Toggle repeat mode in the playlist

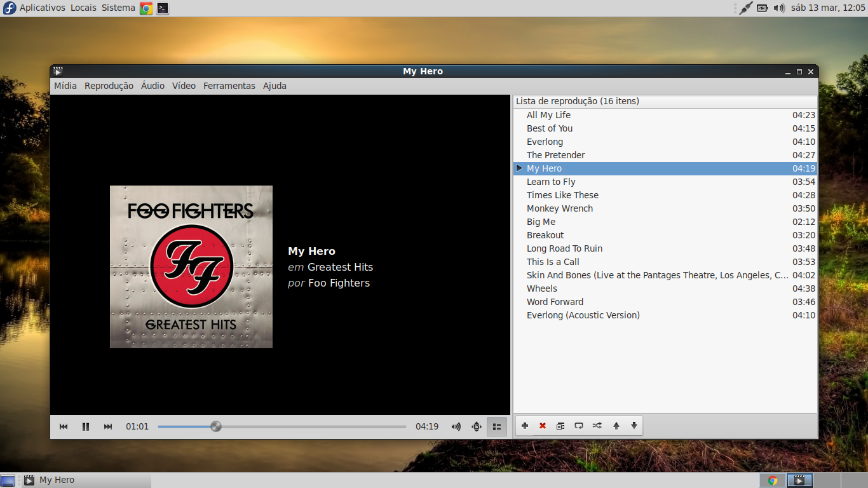click(x=579, y=426)
